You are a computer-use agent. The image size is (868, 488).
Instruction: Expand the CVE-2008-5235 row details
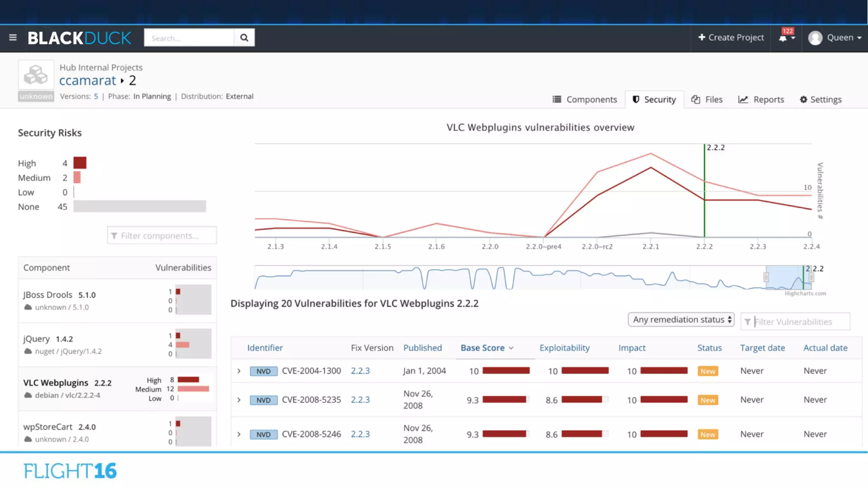click(239, 400)
